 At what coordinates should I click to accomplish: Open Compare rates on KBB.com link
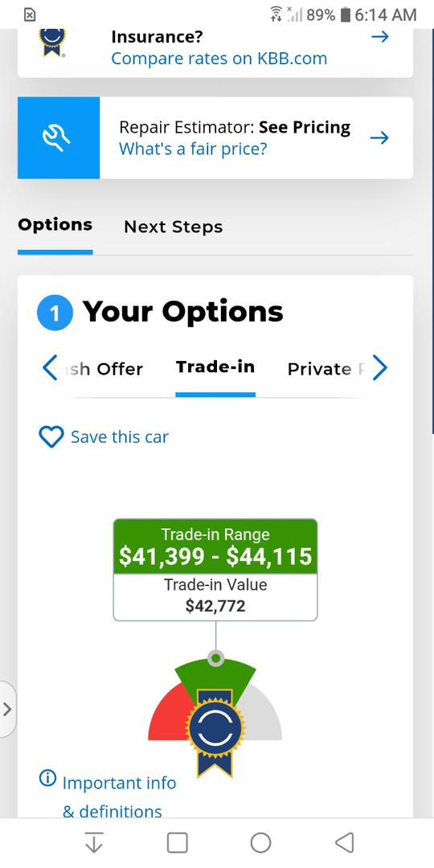pyautogui.click(x=219, y=59)
